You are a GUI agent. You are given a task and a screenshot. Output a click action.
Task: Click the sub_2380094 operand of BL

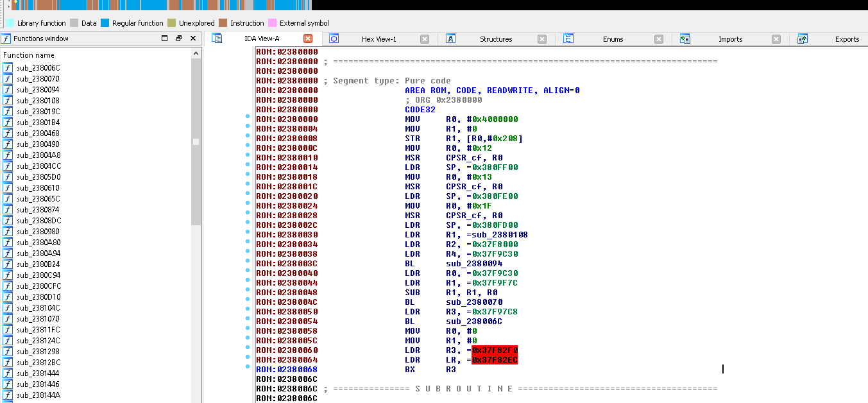click(x=474, y=264)
